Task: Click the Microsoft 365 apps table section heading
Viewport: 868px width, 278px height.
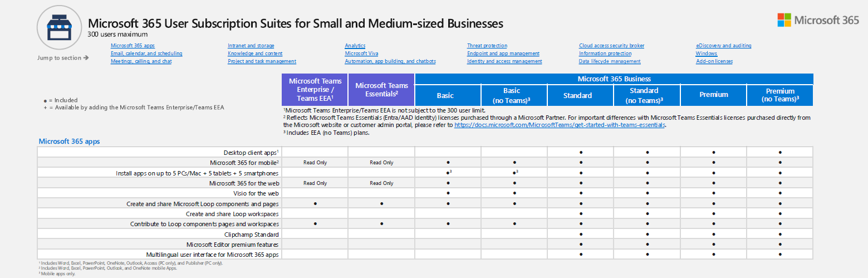Action: [69, 142]
